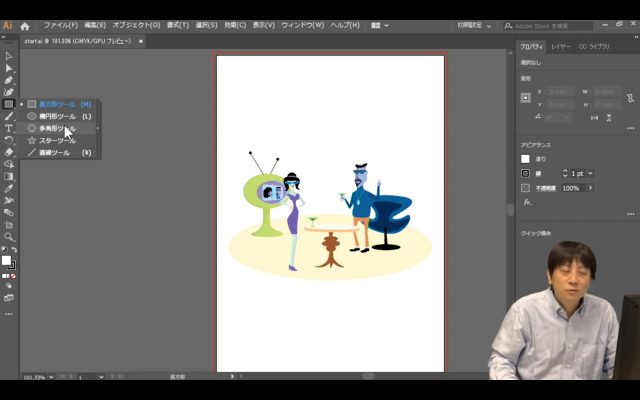Select the Rotate tool

[x=9, y=140]
